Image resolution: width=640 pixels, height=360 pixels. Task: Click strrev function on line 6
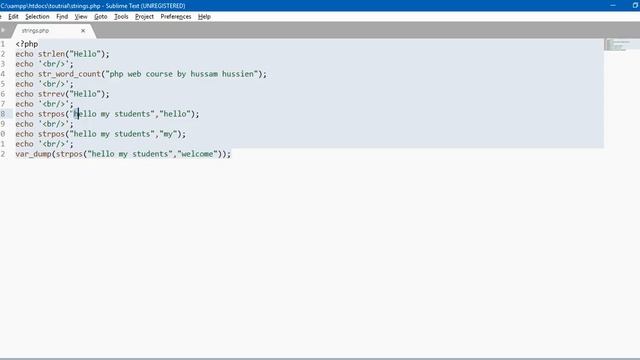coord(51,94)
